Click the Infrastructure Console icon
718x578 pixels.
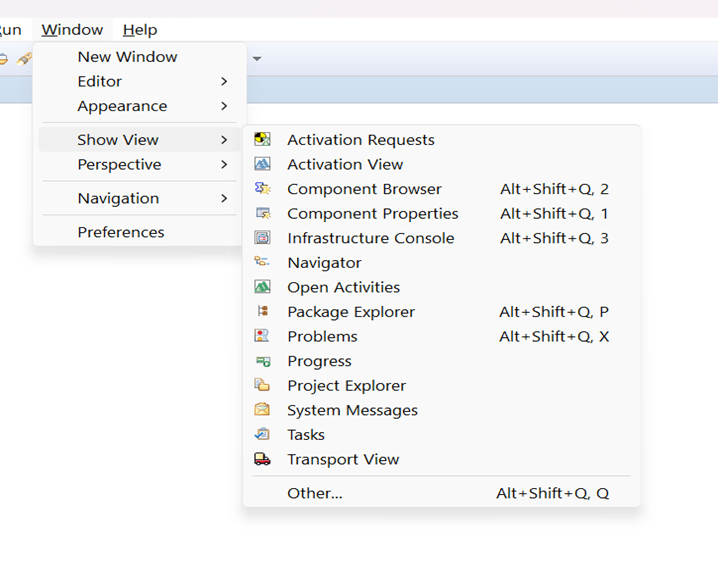[x=262, y=237]
